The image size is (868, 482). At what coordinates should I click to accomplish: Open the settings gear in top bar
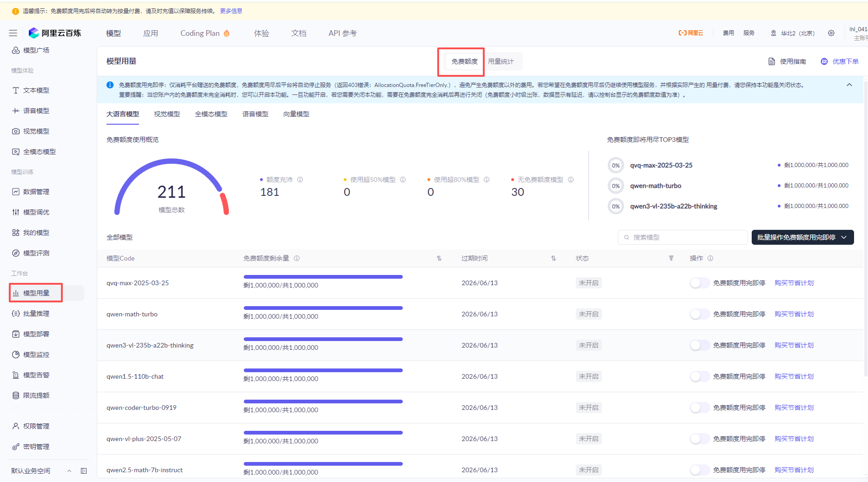click(831, 33)
